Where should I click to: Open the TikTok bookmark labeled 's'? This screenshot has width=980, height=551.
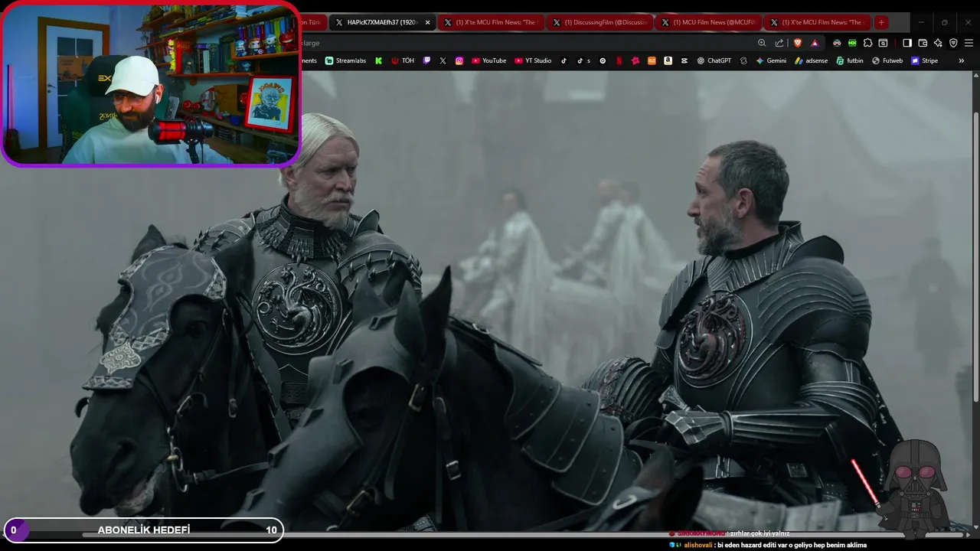(584, 60)
